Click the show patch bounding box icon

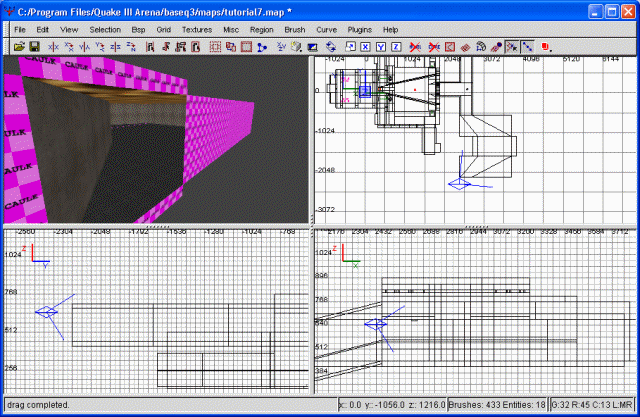pyautogui.click(x=449, y=47)
